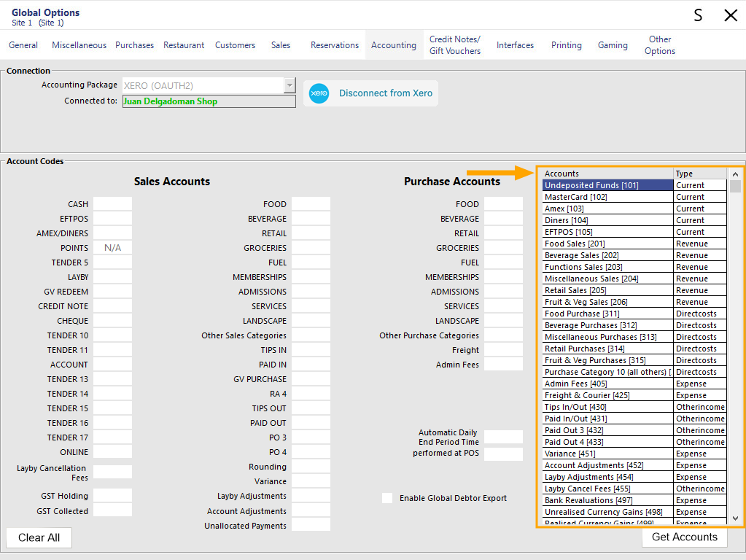This screenshot has width=746, height=560.
Task: Click the Layby Cancellation Fees field
Action: 112,472
